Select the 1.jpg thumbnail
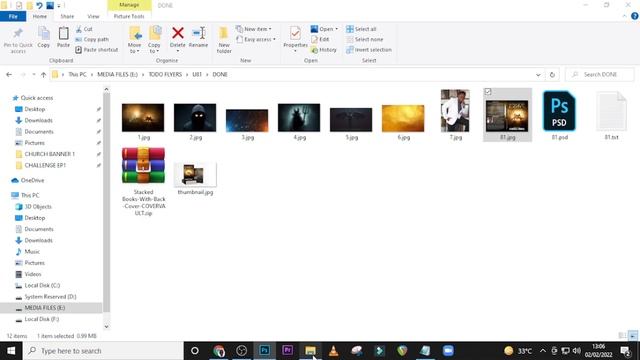The height and width of the screenshot is (360, 640). click(143, 118)
